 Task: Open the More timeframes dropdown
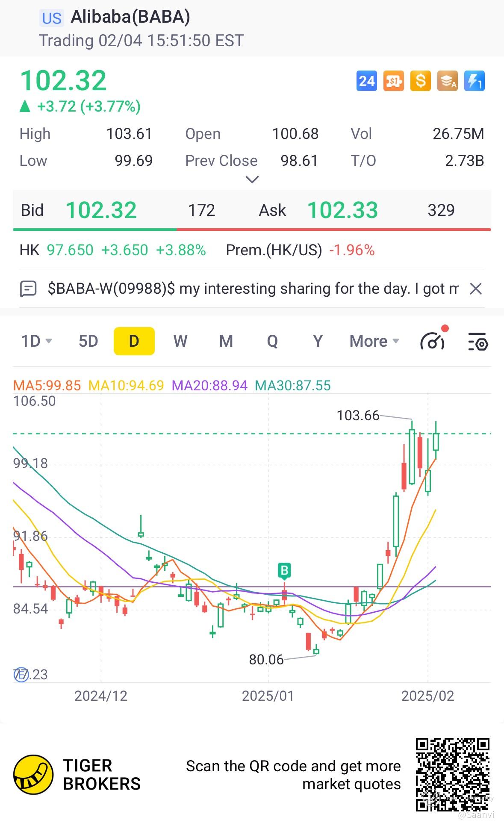[374, 341]
